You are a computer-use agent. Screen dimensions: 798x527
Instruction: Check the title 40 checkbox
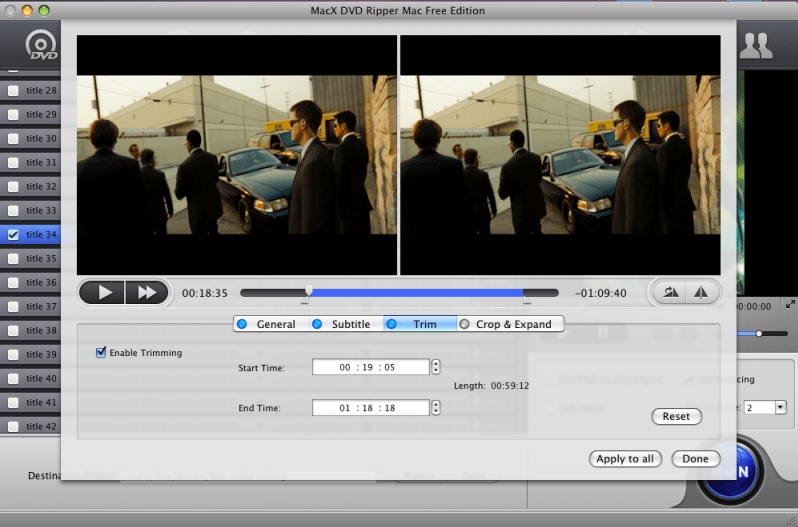point(13,378)
